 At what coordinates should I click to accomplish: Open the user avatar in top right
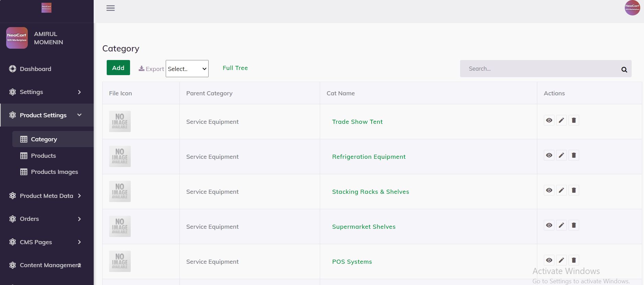click(x=632, y=8)
